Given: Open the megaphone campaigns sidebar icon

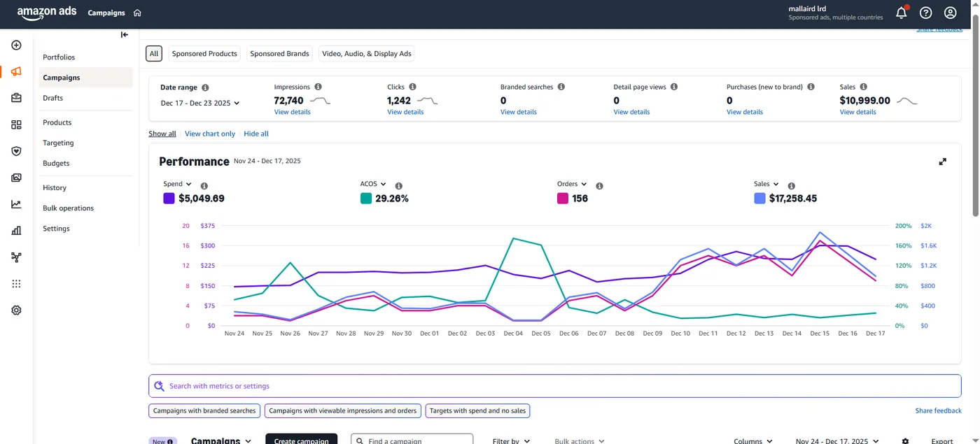Looking at the screenshot, I should (16, 71).
